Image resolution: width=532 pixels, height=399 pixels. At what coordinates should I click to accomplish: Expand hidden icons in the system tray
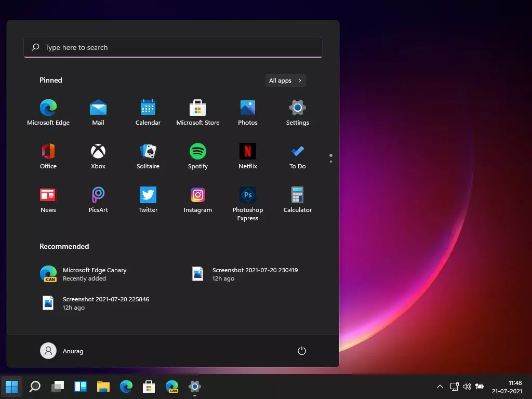click(440, 387)
